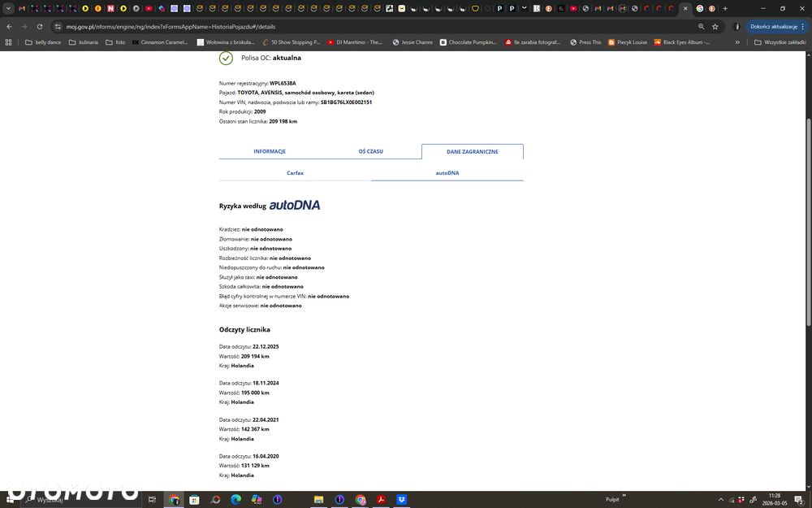Open Cinnamon Caramel bookmark
The height and width of the screenshot is (508, 812).
(160, 42)
